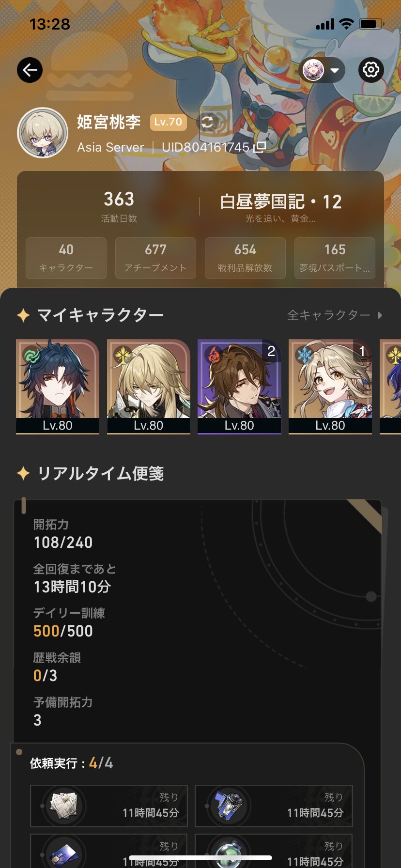The height and width of the screenshot is (868, 401).
Task: Tap the 白昼夢国記・12 progress text
Action: click(281, 201)
